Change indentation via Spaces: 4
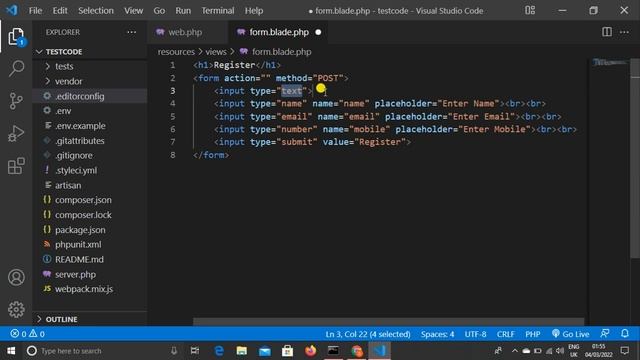 437,334
